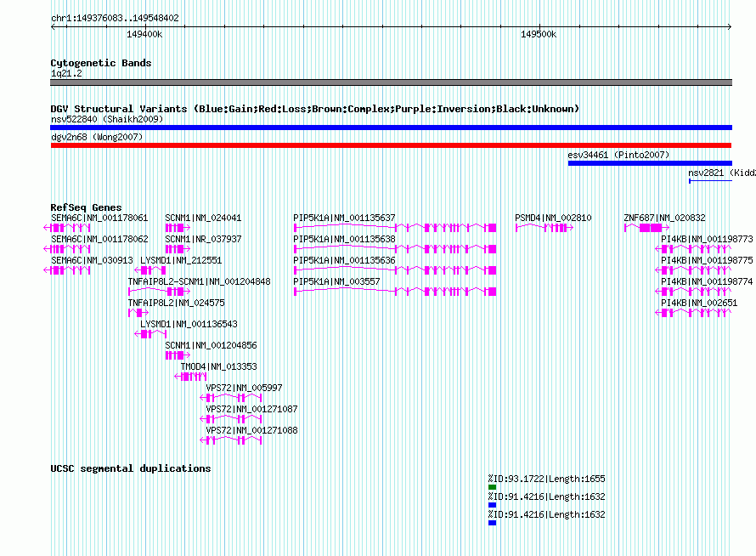Open the nsv522840 (Shaikh2009) label
Screen dimensions: 756x556
[107, 119]
